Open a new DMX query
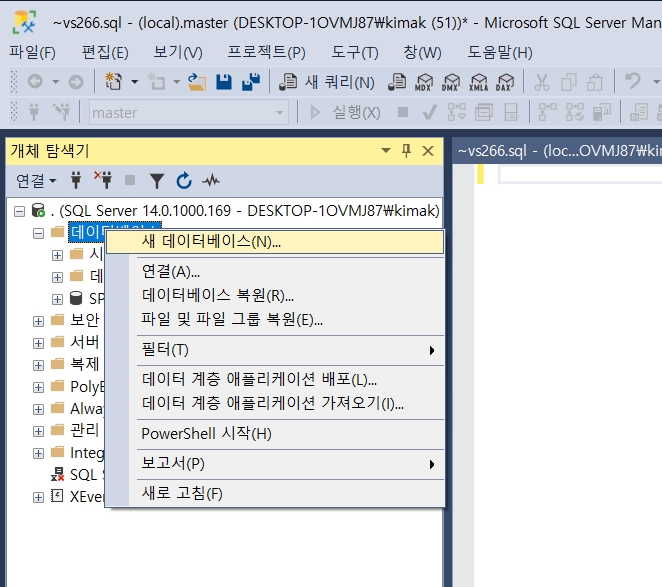Screen dimensions: 662x587 pyautogui.click(x=451, y=82)
